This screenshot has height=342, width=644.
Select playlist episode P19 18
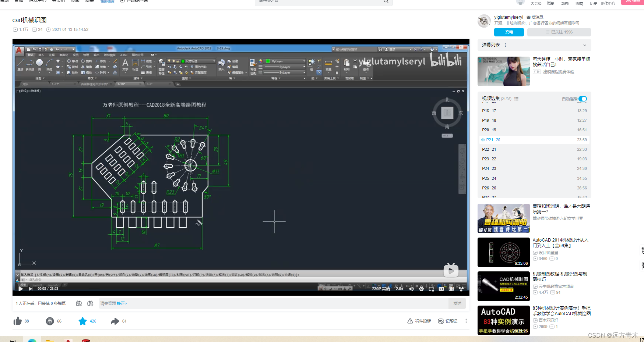pyautogui.click(x=534, y=120)
